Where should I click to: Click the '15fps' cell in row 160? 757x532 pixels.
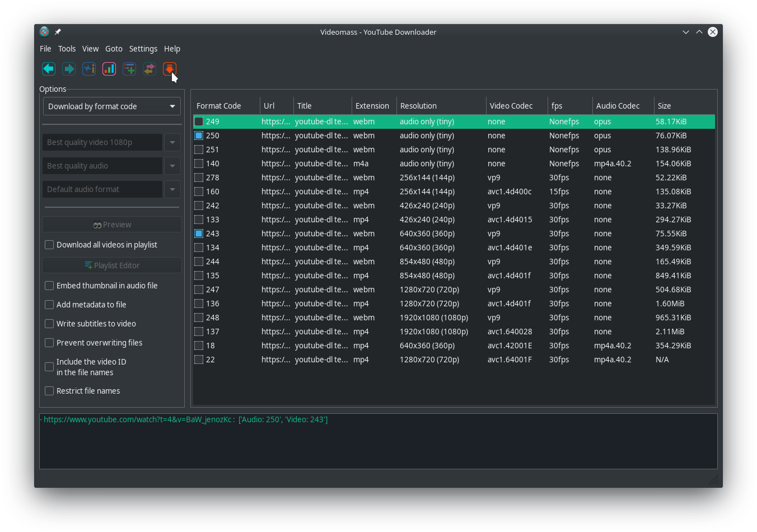click(559, 192)
